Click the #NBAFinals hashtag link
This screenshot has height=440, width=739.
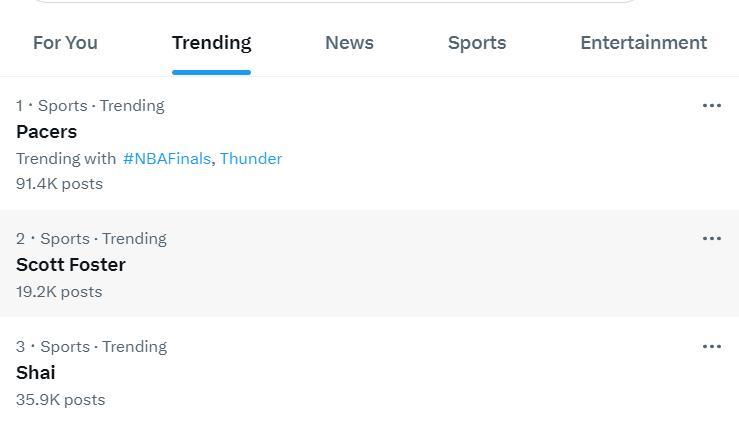coord(167,158)
